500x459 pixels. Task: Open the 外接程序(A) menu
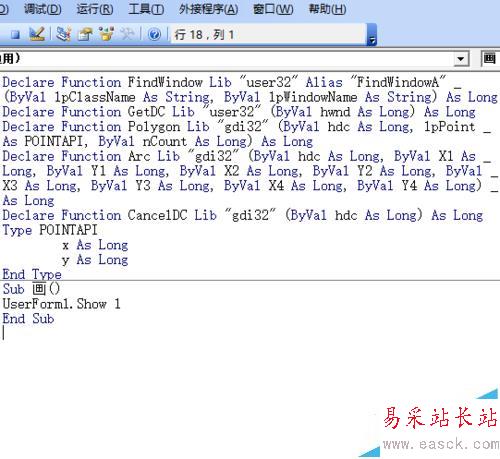[x=209, y=9]
